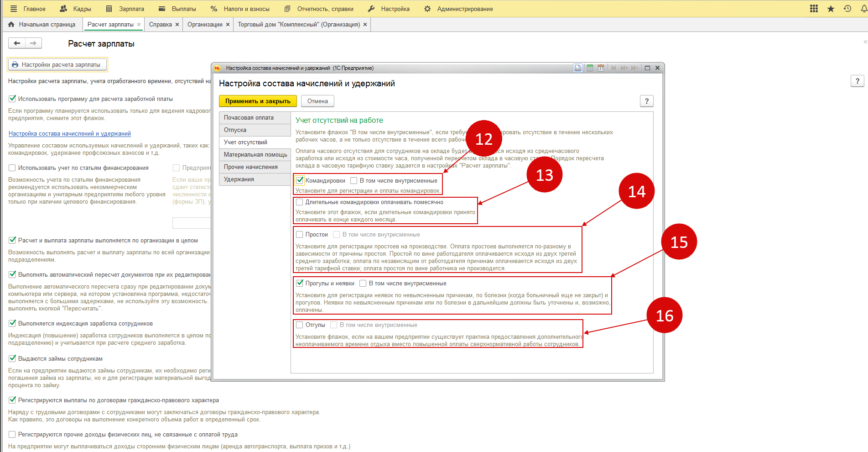Open the functions grid icon at top right

click(814, 9)
